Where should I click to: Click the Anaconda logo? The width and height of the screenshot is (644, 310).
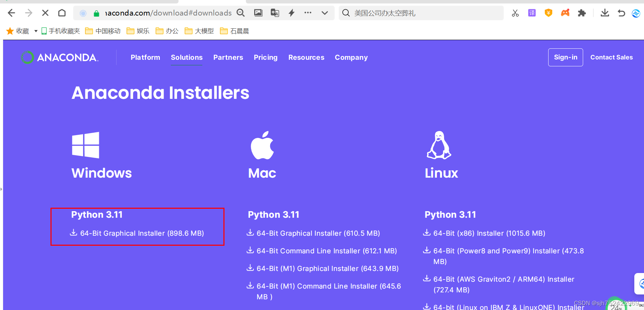tap(59, 57)
